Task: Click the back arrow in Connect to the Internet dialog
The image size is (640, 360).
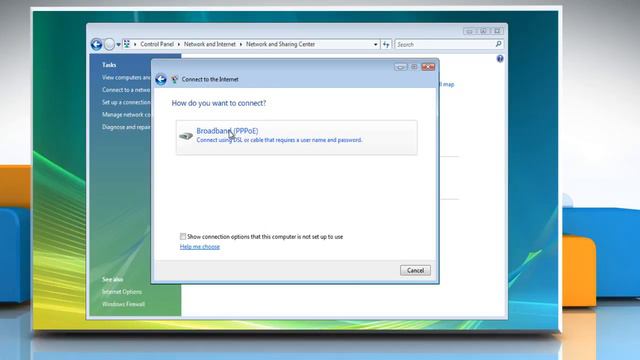Action: (x=161, y=79)
